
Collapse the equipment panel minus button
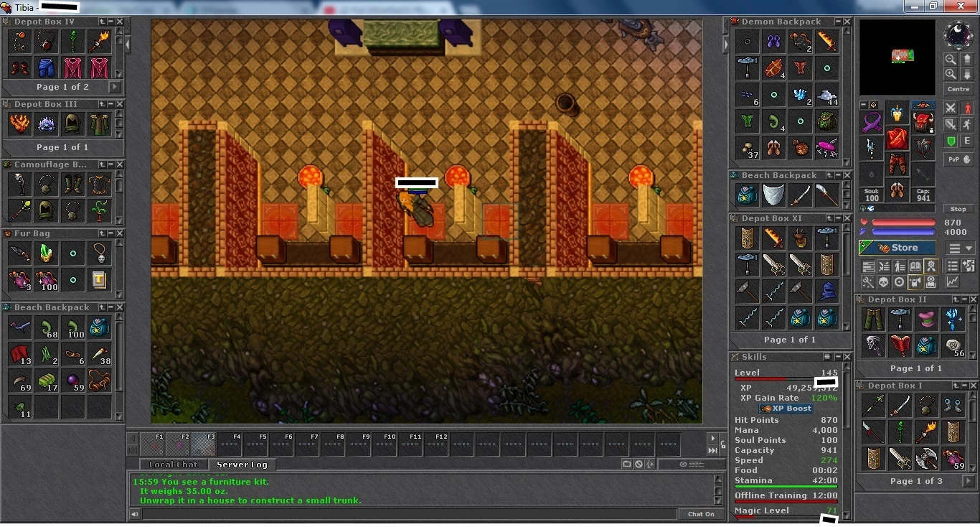pos(864,106)
